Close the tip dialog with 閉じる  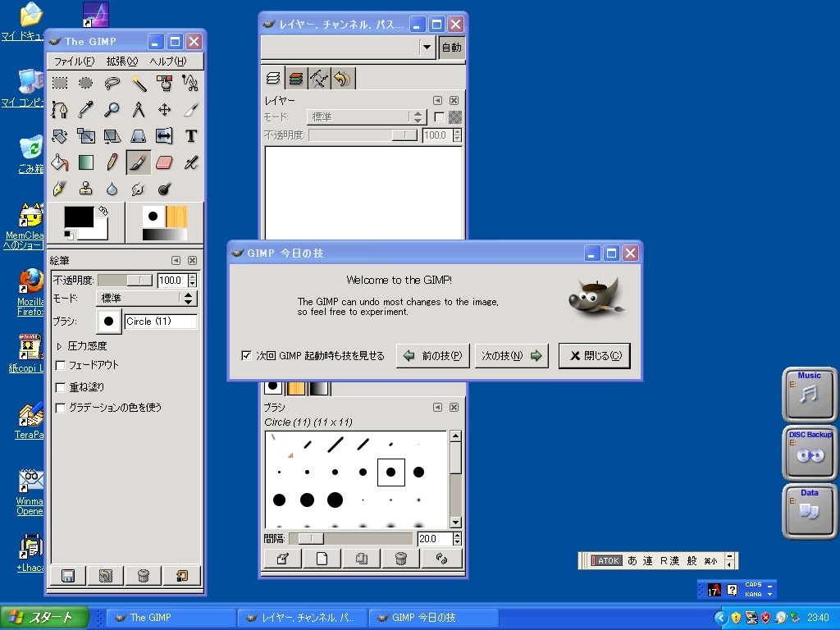pos(595,356)
